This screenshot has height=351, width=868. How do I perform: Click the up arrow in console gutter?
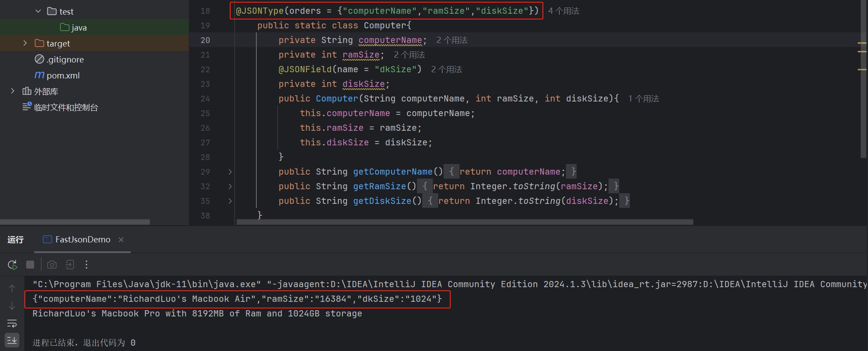[x=12, y=289]
